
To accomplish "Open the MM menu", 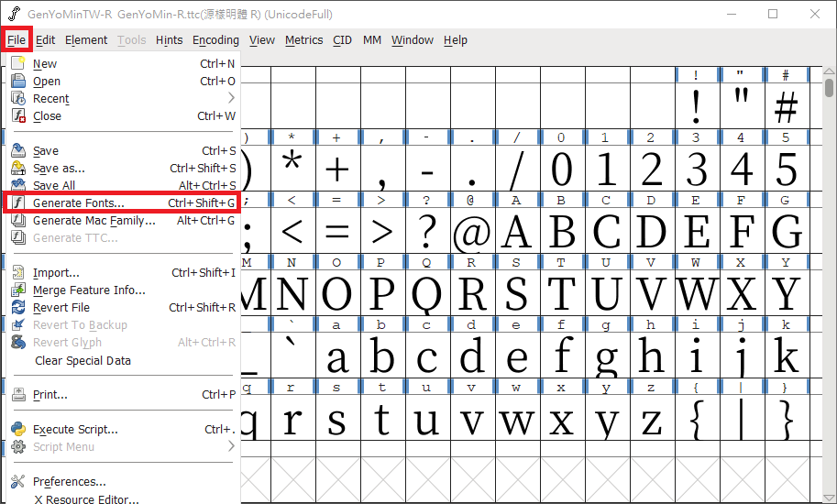I will tap(372, 40).
